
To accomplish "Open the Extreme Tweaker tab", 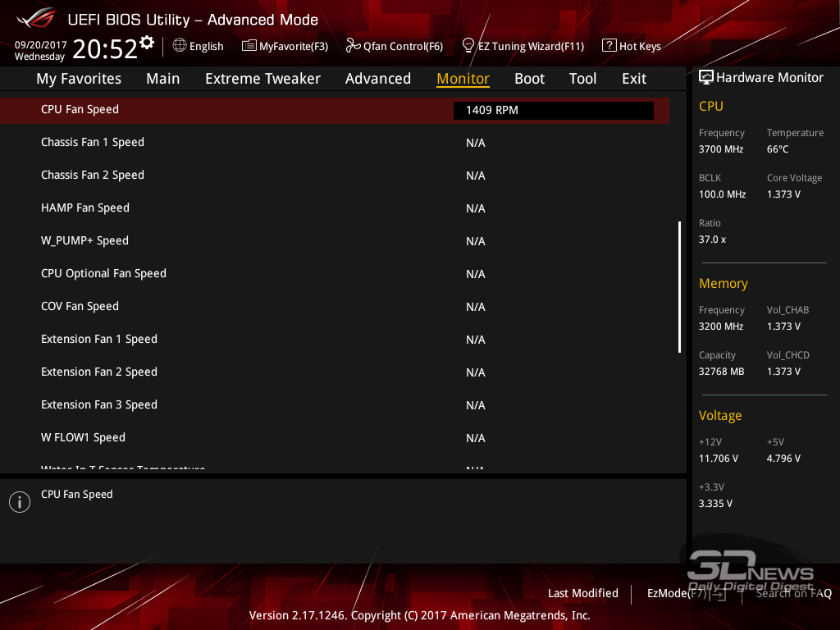I will click(x=262, y=79).
